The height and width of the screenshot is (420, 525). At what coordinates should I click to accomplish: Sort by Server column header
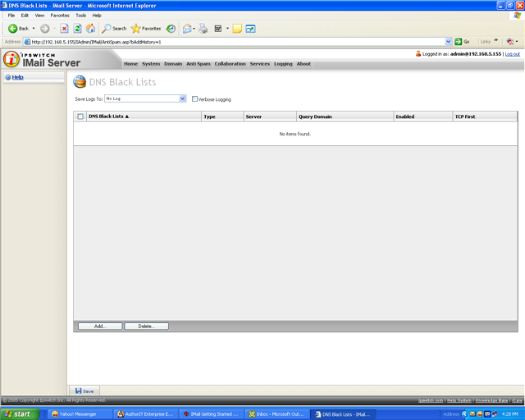click(270, 116)
